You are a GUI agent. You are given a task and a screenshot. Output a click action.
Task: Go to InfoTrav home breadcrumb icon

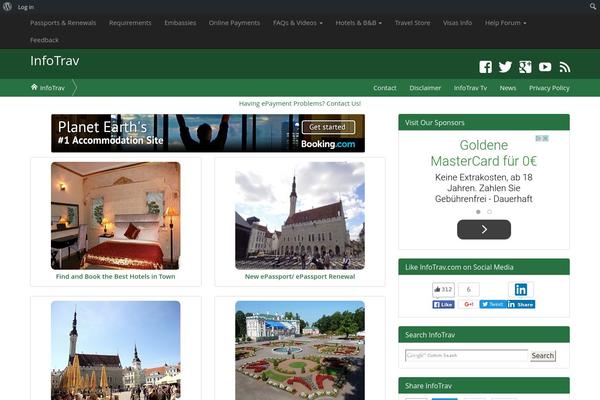point(34,87)
